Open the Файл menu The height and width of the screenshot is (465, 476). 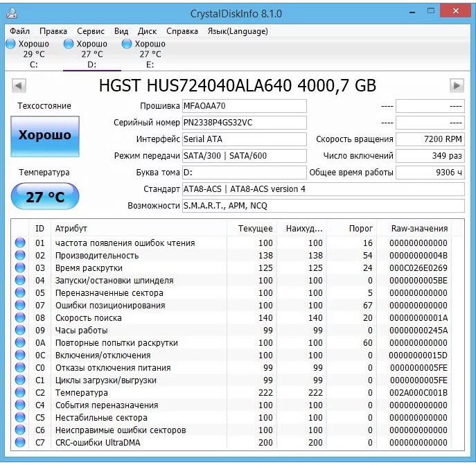[19, 31]
